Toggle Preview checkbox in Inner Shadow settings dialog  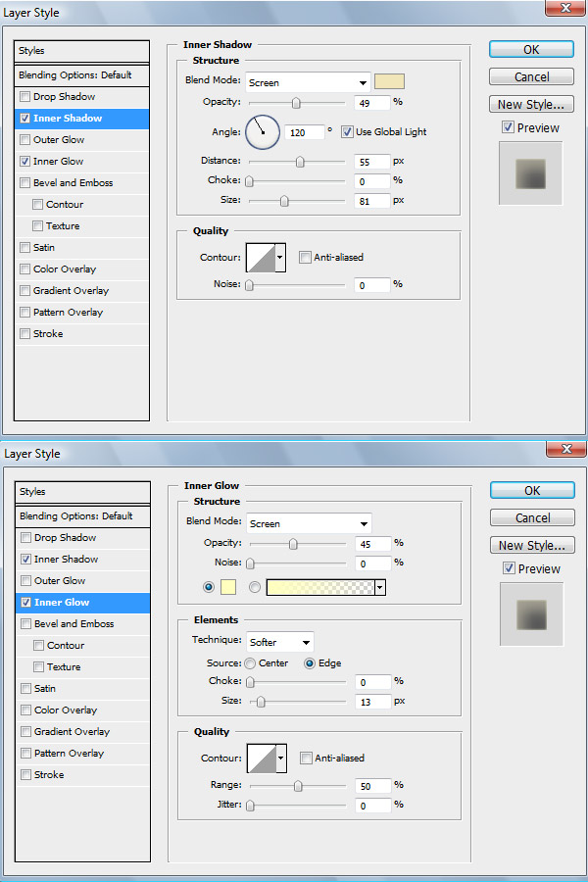(508, 127)
